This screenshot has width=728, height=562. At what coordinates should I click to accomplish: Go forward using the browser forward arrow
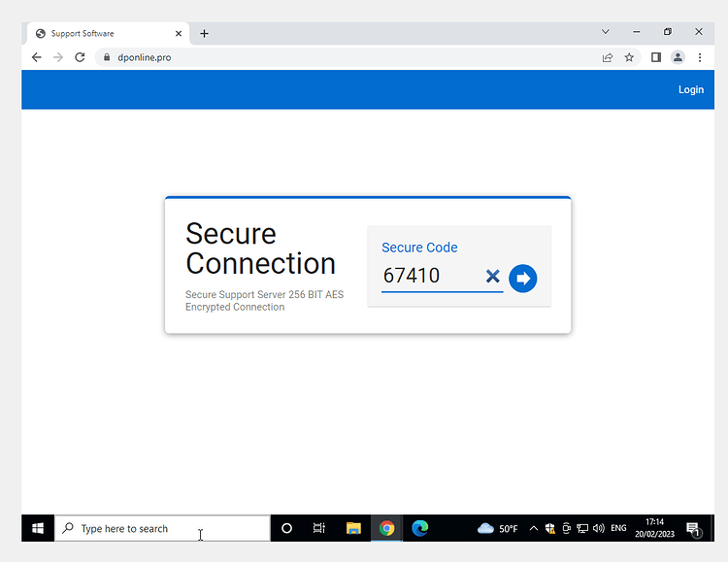tap(58, 57)
